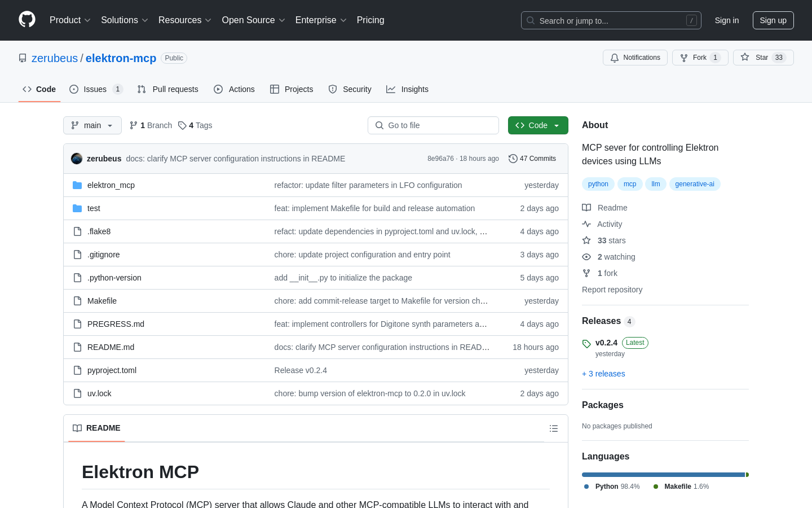Open the PREGRESS.md file
The width and height of the screenshot is (812, 508).
coord(116,324)
